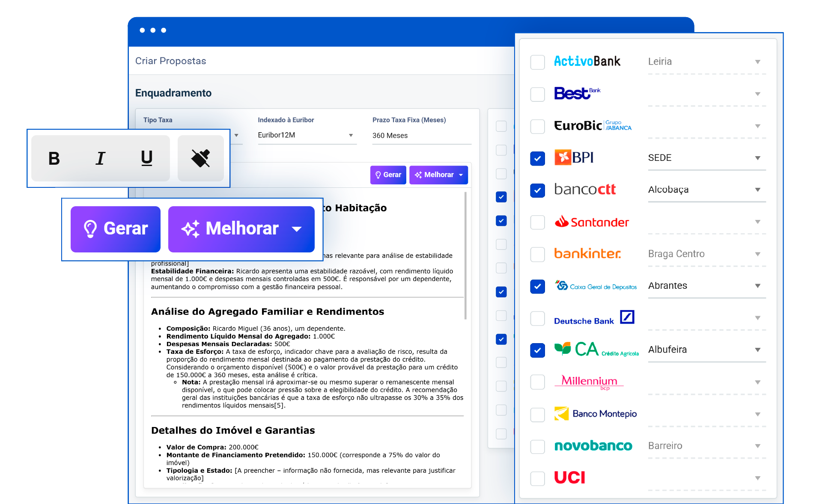
Task: Open the Deutsche Bank branch dropdown
Action: coord(707,318)
